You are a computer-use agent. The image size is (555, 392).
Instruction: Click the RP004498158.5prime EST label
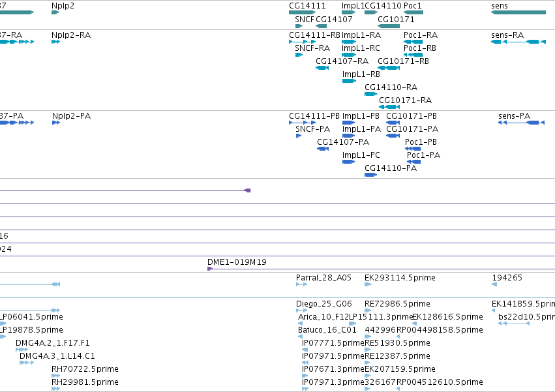click(x=440, y=329)
